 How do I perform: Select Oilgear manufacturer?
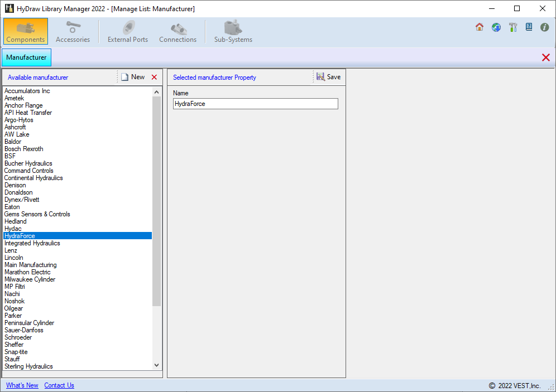[x=78, y=308]
